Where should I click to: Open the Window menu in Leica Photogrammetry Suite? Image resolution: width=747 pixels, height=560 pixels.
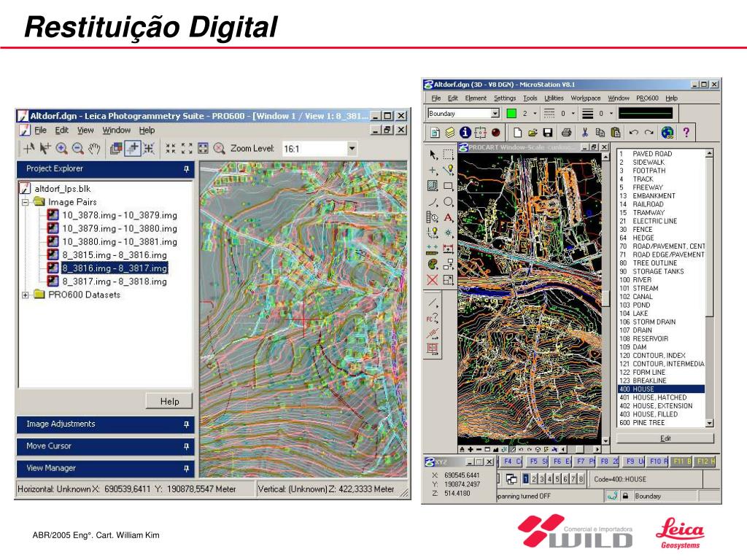pos(116,130)
